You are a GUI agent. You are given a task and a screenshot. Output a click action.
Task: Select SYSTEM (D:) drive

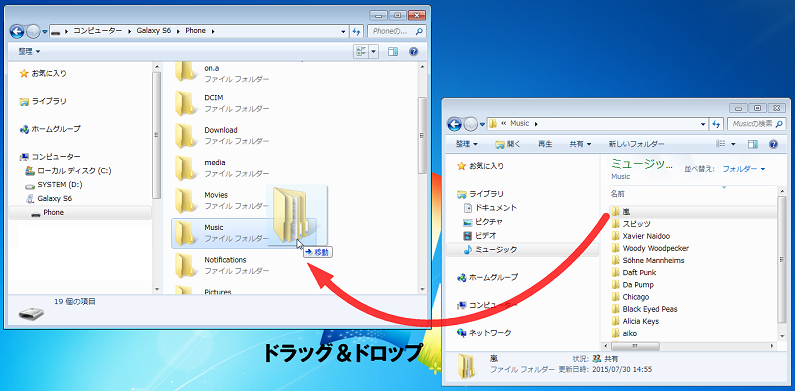click(x=54, y=185)
